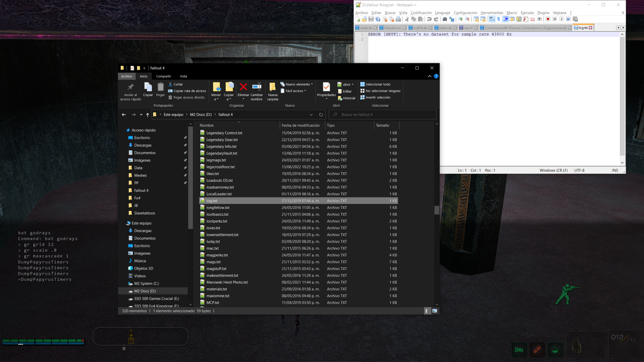Refresh the Fallout 4 folder view
This screenshot has height=362, width=644.
tap(321, 115)
